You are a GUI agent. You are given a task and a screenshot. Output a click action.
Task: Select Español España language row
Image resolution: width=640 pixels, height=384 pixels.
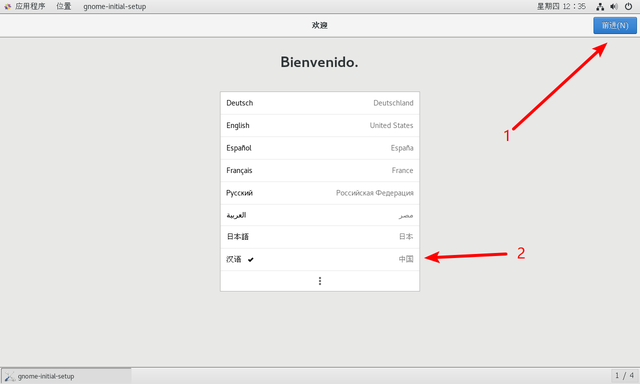[320, 148]
